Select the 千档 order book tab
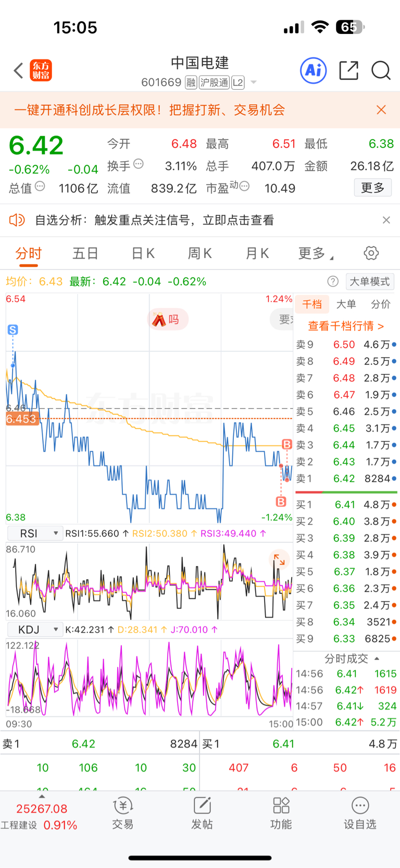Viewport: 400px width, 868px height. [312, 304]
